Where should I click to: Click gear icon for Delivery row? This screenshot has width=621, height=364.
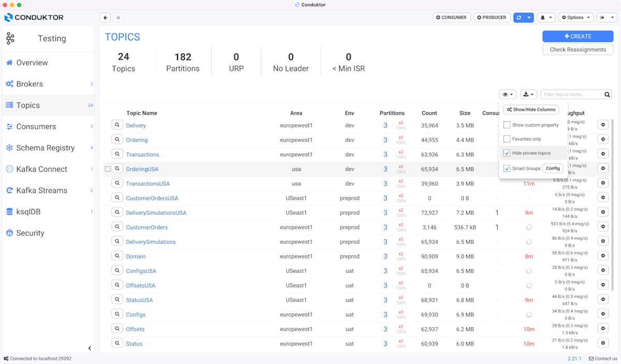[x=603, y=125]
